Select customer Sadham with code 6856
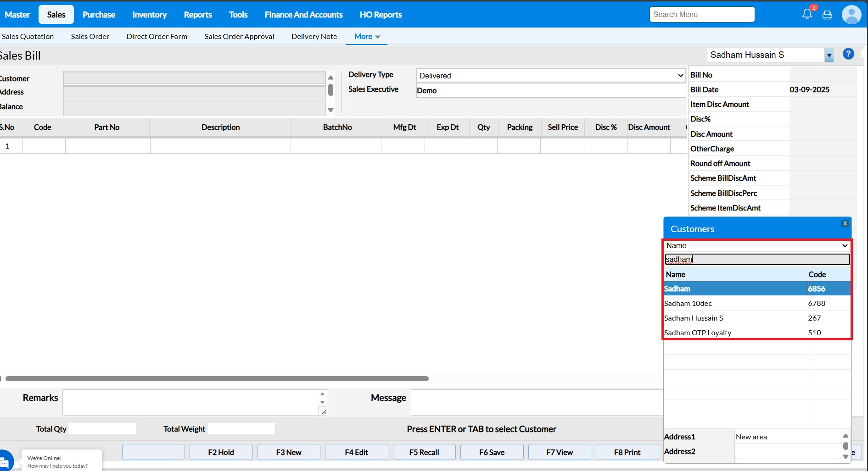This screenshot has width=868, height=471. coord(757,288)
